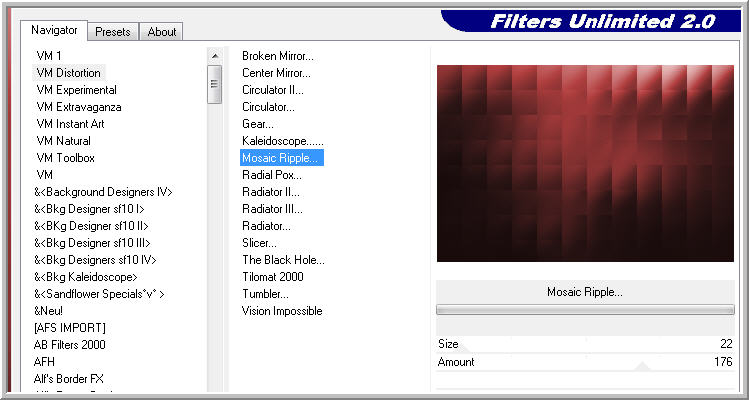The image size is (749, 400).
Task: Open the About tab
Action: click(162, 32)
